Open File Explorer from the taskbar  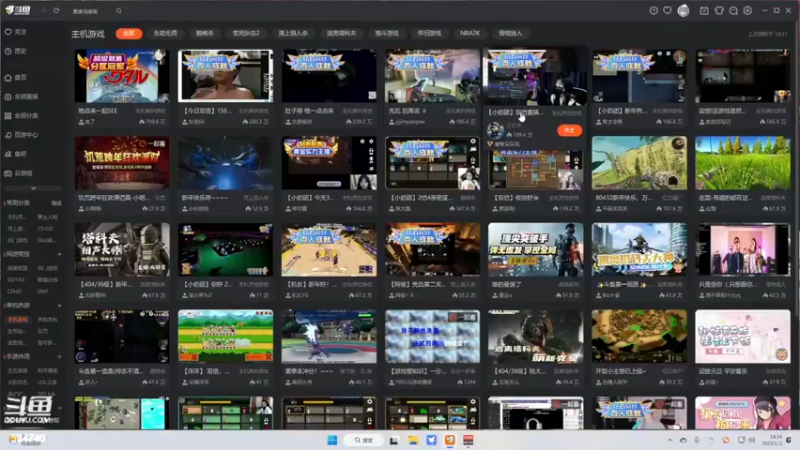tap(413, 440)
